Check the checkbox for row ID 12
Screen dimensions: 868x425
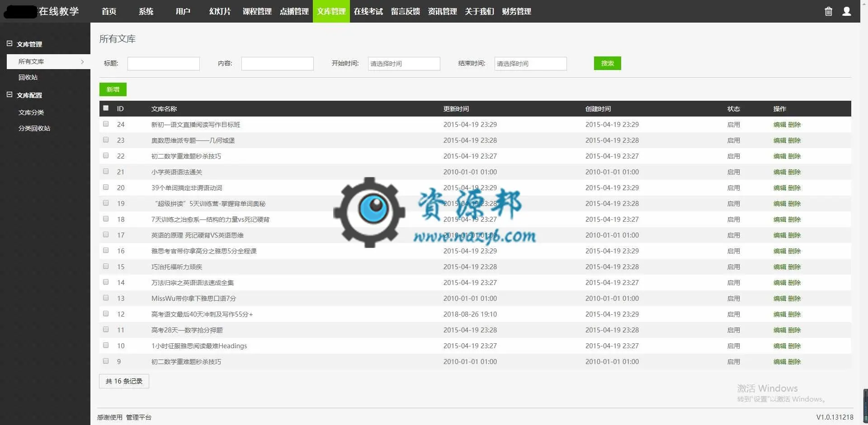tap(106, 313)
